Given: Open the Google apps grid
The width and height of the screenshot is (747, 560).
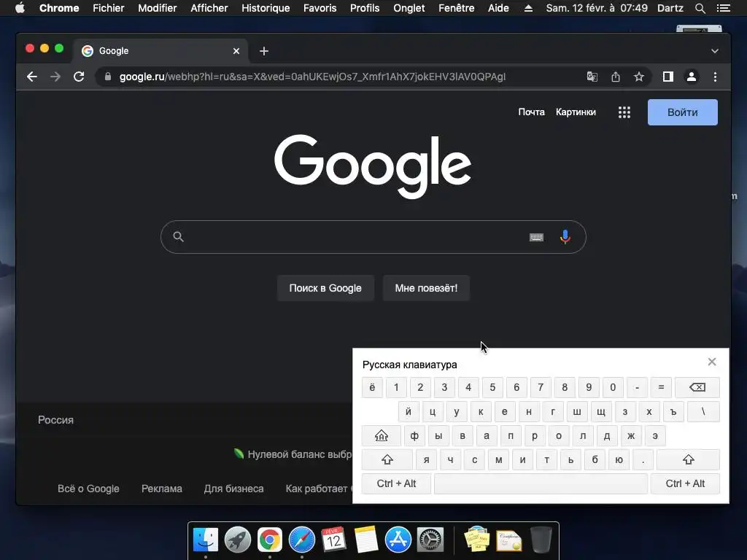Looking at the screenshot, I should tap(624, 112).
